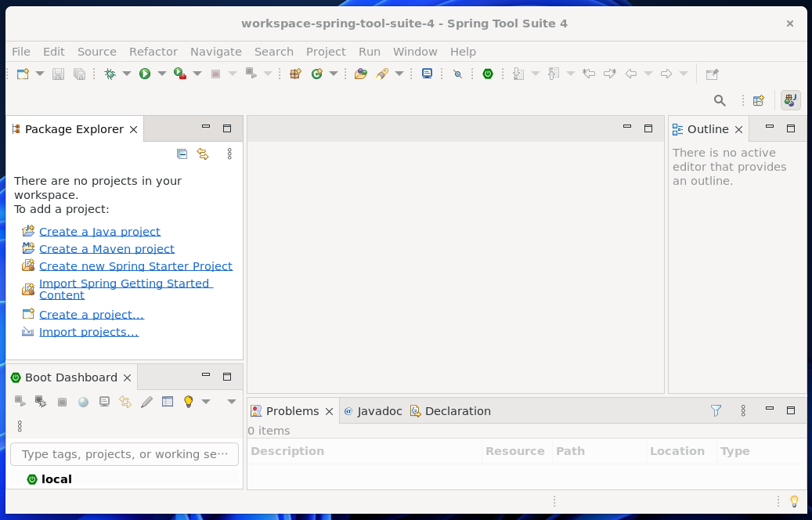
Task: Click the Open Perspective icon
Action: 757,100
